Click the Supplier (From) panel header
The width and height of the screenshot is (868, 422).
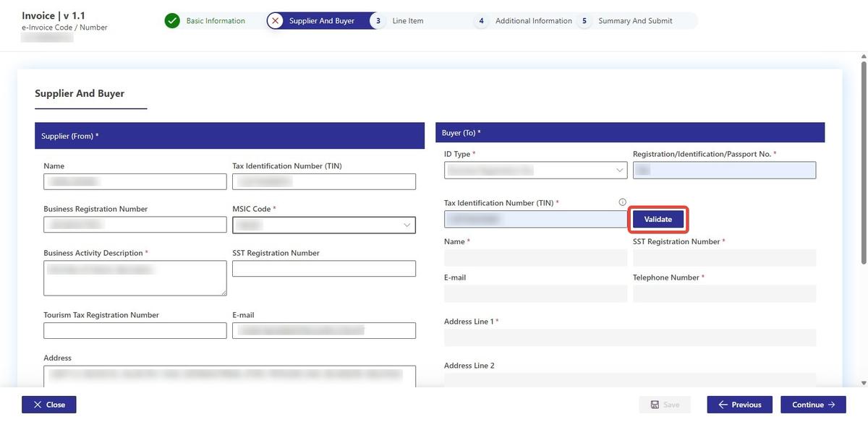[x=229, y=136]
